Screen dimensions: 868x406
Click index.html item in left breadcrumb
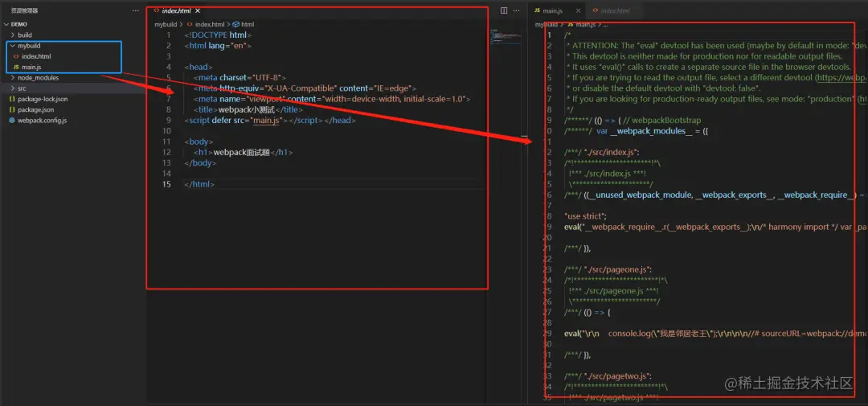click(210, 24)
